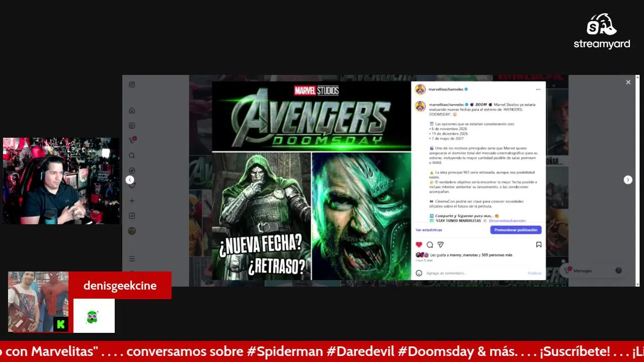Click the green owl mascot icon
Image resolution: width=644 pixels, height=362 pixels.
click(92, 317)
